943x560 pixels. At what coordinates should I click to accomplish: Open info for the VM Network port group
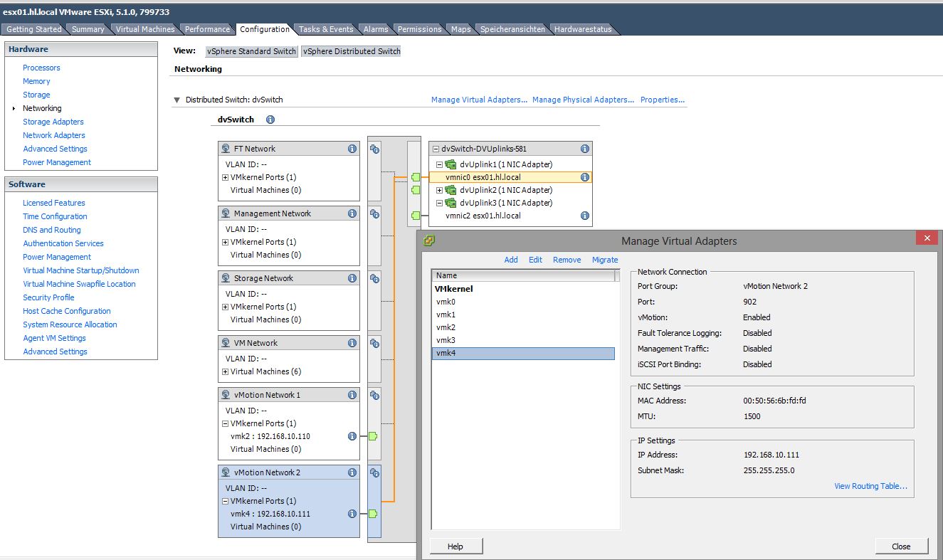351,342
